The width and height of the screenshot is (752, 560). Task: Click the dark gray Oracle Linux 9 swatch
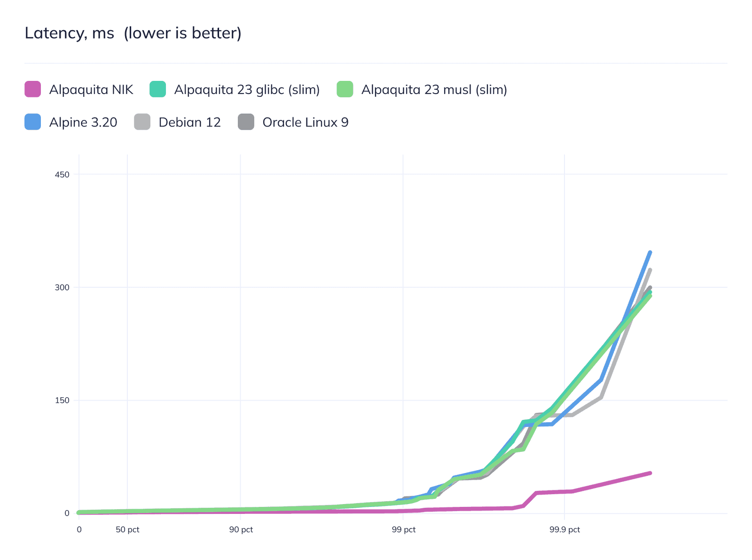[x=246, y=122]
